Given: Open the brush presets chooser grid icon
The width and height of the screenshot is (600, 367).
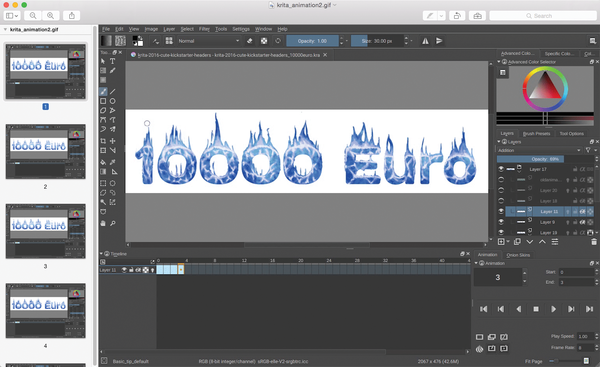Looking at the screenshot, I should [x=169, y=41].
